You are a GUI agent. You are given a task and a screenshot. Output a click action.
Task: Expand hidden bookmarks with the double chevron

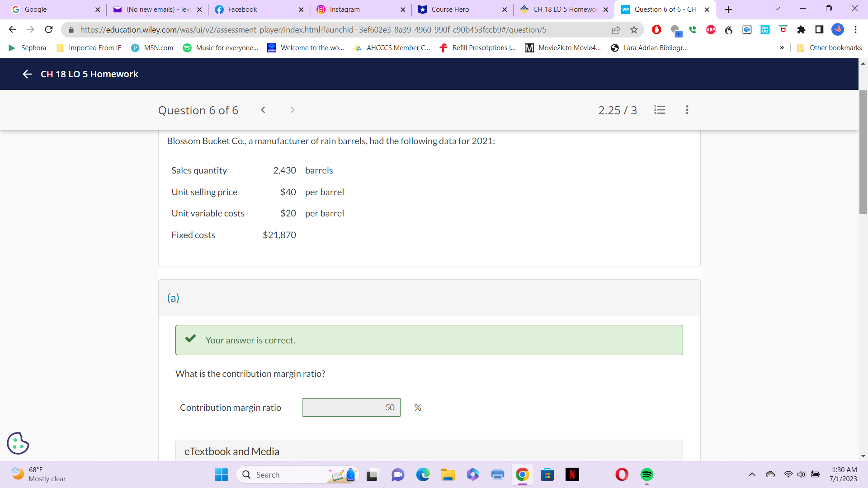point(782,48)
